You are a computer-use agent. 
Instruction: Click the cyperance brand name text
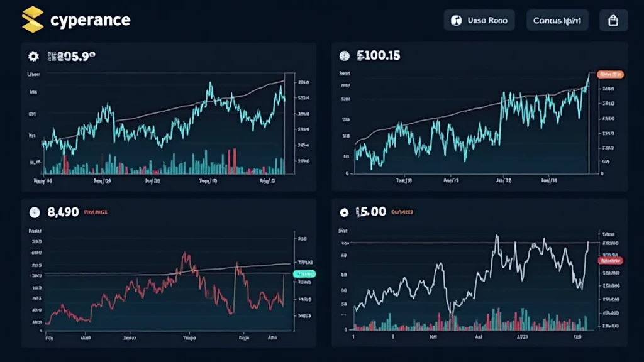pos(89,19)
